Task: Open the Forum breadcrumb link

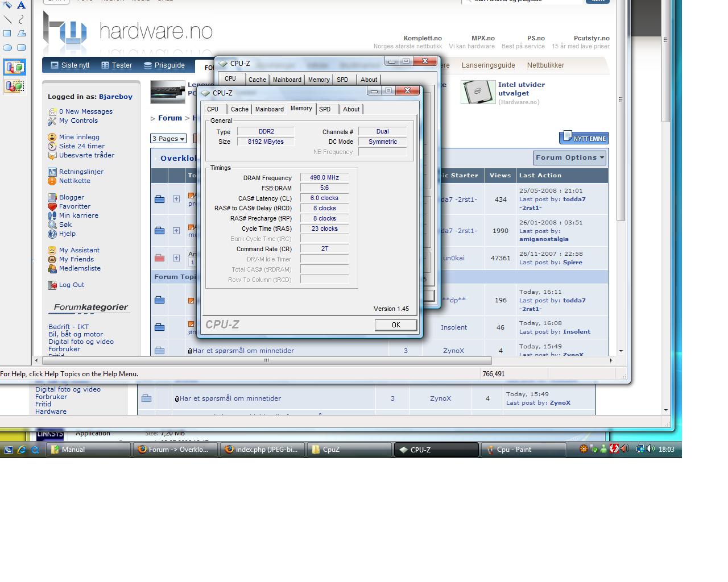Action: coord(170,118)
